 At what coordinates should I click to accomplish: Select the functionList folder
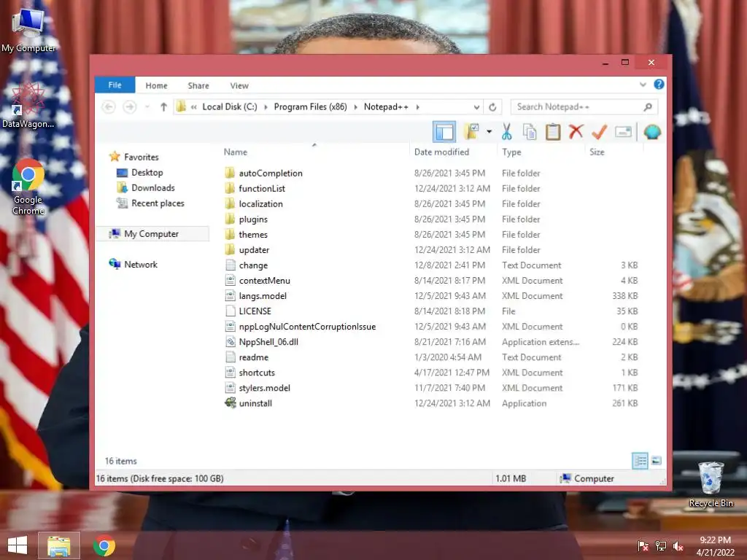coord(262,189)
